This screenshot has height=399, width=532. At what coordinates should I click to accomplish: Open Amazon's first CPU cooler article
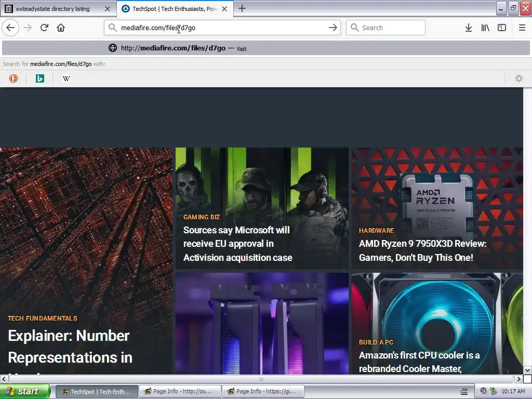[419, 362]
